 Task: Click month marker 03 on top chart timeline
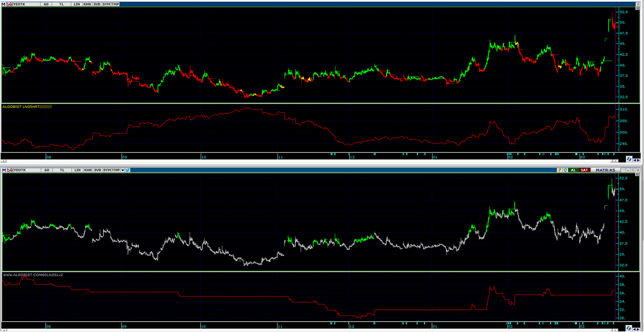[x=582, y=157]
